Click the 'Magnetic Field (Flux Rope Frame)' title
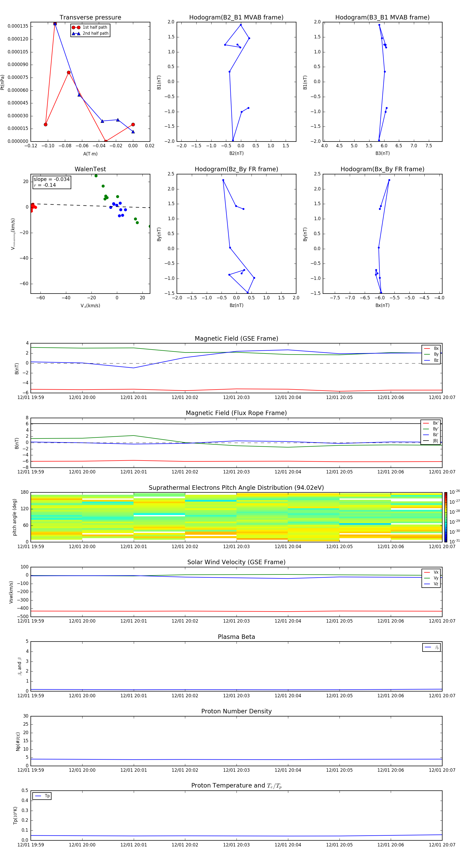Screen dimensions: 473x868 pos(236,413)
